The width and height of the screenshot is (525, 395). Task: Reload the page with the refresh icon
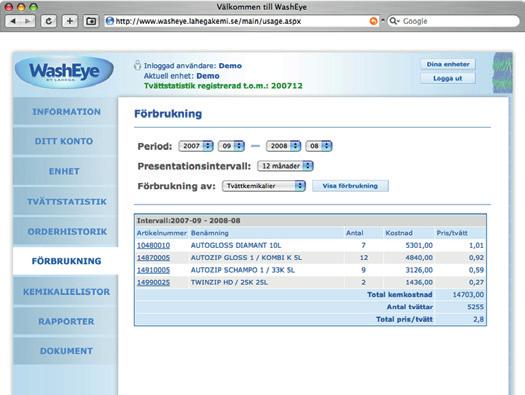49,21
